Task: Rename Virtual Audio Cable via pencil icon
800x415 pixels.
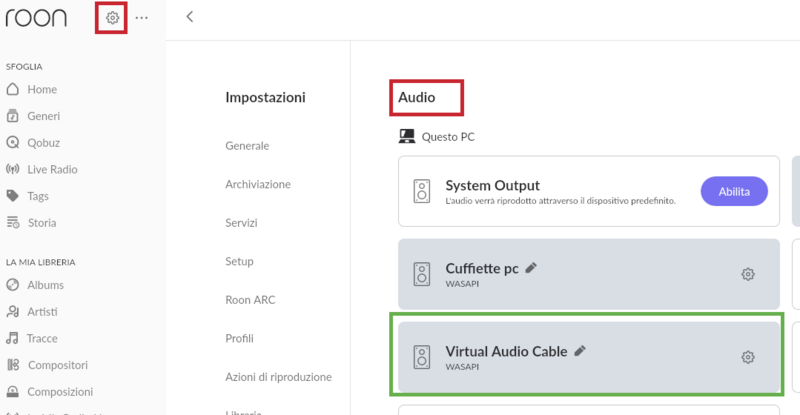Action: [580, 350]
